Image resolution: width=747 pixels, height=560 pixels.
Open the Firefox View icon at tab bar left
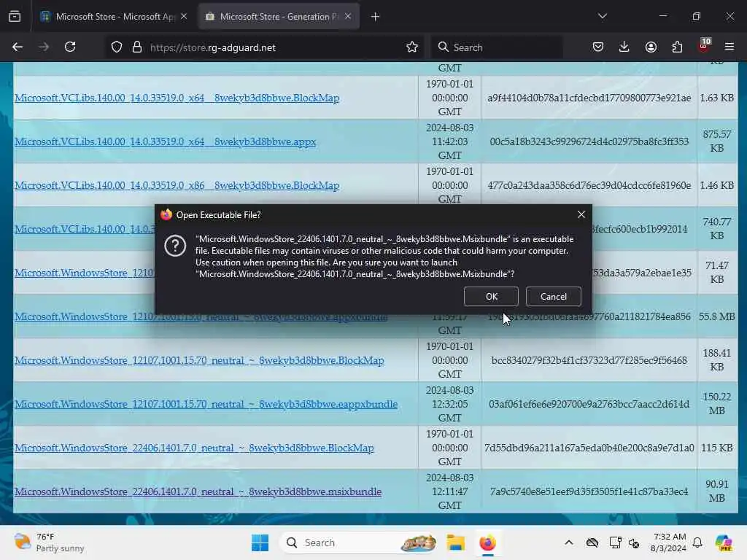tap(15, 17)
